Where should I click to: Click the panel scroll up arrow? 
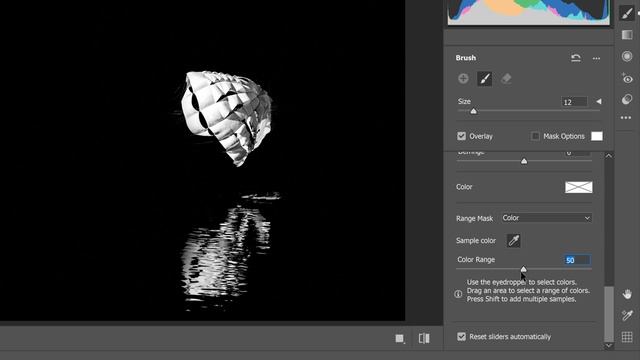point(609,156)
